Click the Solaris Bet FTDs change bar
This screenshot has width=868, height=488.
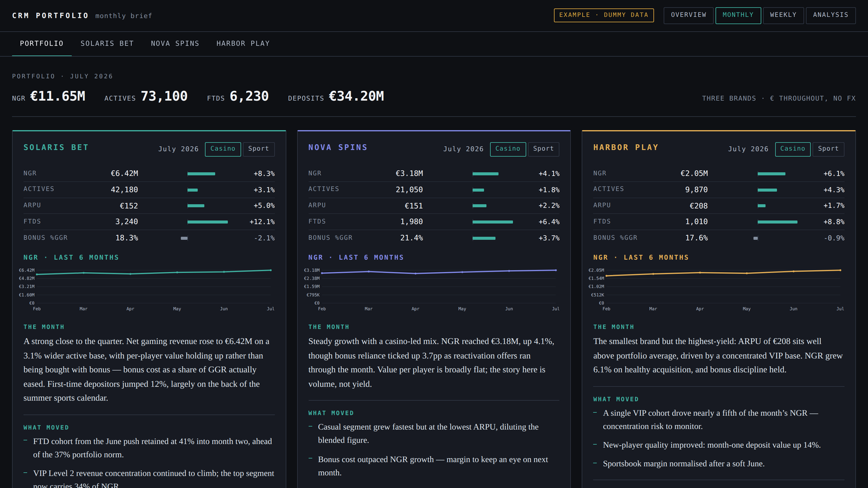click(208, 222)
